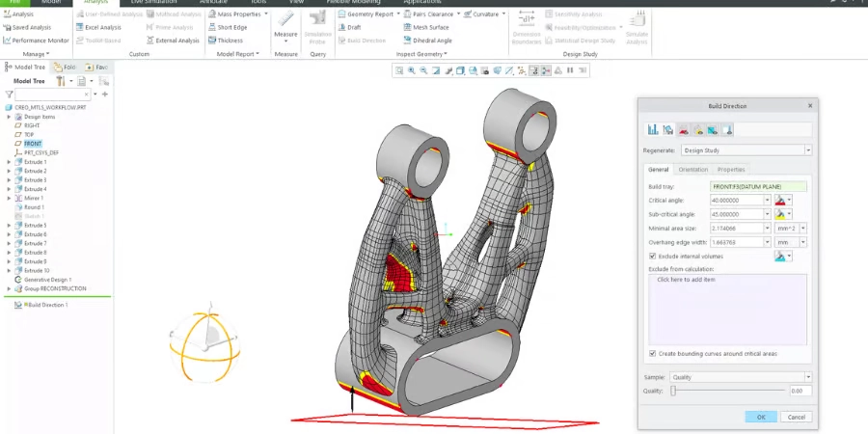Open Model Tree settings hammer icon
The image size is (868, 434).
(61, 81)
